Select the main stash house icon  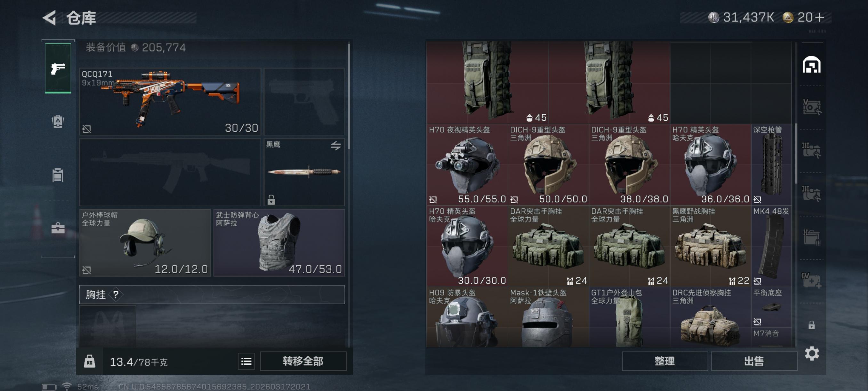pyautogui.click(x=811, y=65)
